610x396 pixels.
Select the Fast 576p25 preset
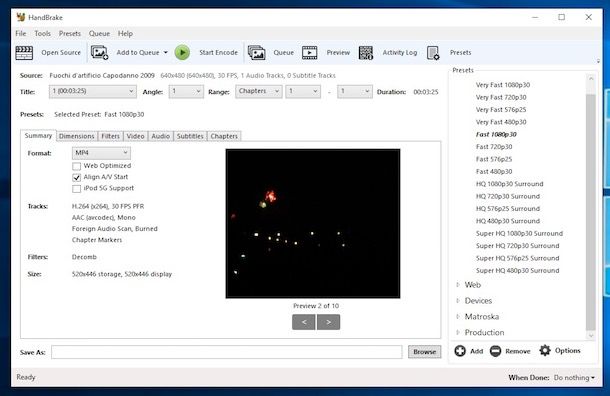[494, 159]
